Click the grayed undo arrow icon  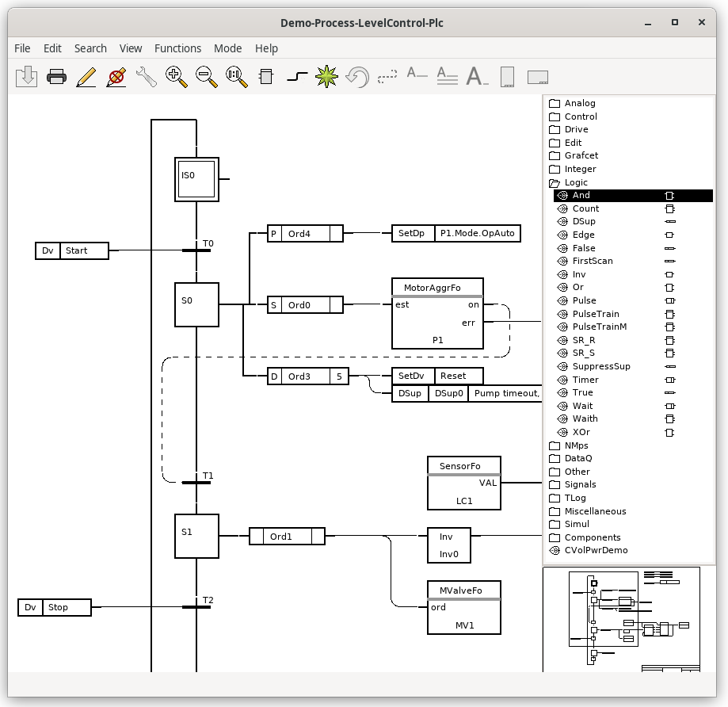pyautogui.click(x=357, y=77)
